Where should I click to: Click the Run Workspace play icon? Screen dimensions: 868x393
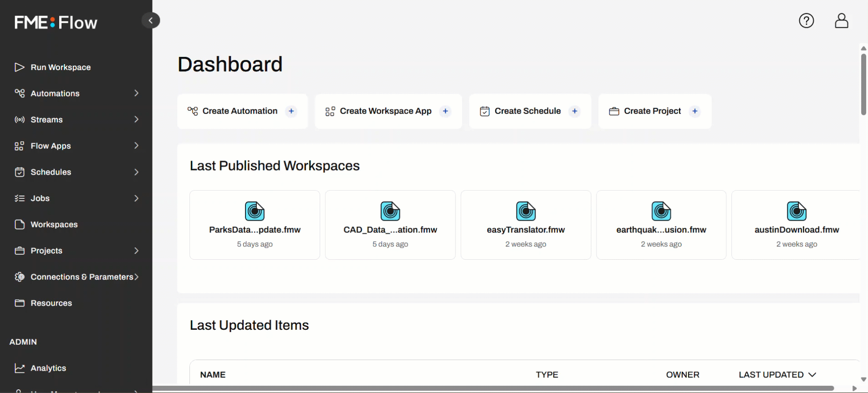tap(19, 67)
